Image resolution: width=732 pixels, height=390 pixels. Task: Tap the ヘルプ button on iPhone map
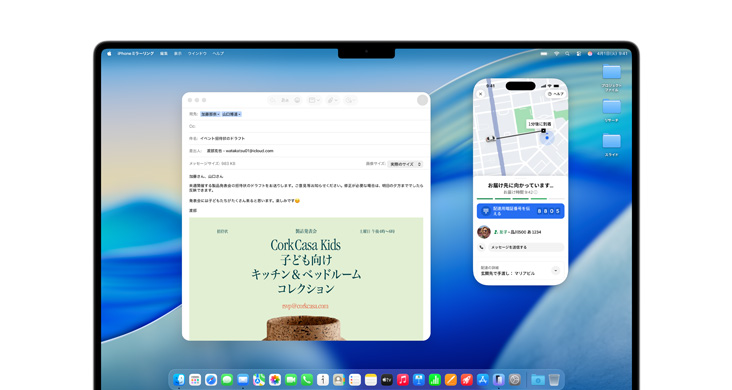tap(556, 94)
